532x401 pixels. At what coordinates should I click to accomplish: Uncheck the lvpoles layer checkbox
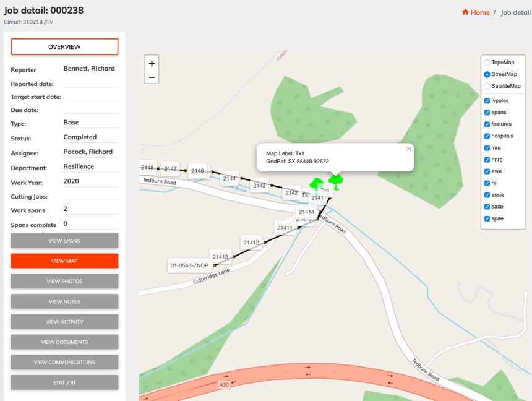[487, 101]
